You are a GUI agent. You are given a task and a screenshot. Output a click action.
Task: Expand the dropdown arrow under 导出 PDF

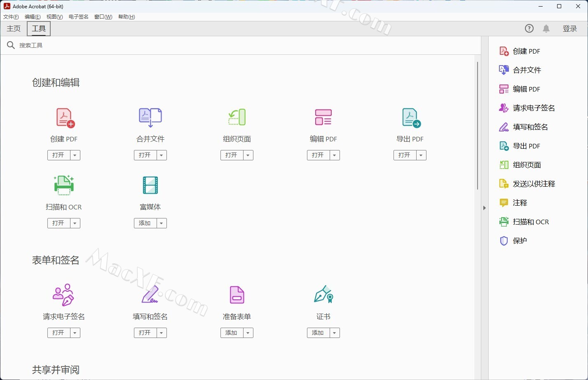point(421,155)
